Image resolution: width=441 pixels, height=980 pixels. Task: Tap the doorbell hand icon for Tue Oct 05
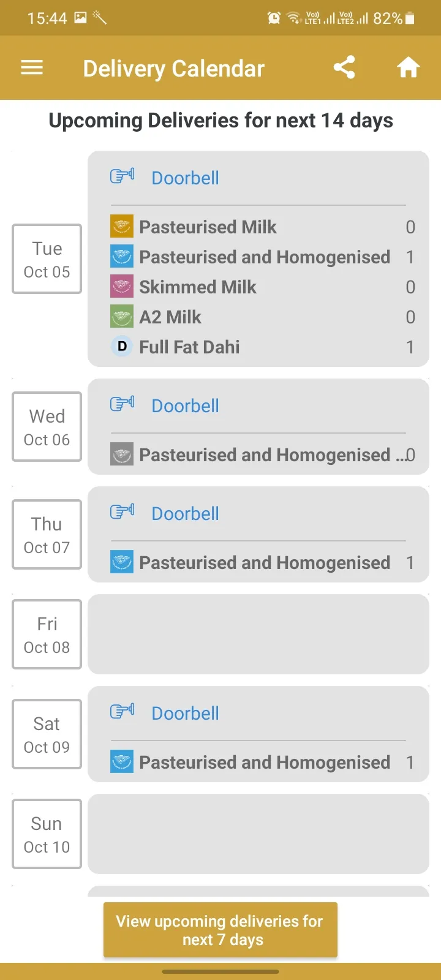(x=122, y=176)
